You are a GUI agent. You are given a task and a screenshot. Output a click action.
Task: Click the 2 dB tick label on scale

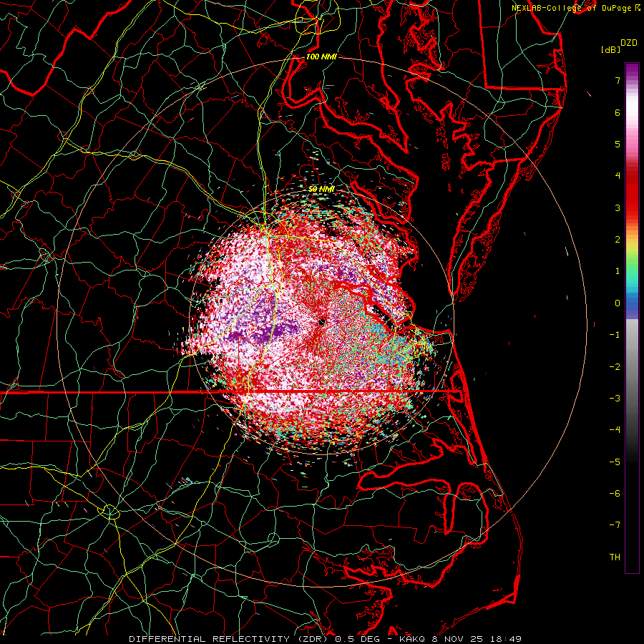point(618,240)
